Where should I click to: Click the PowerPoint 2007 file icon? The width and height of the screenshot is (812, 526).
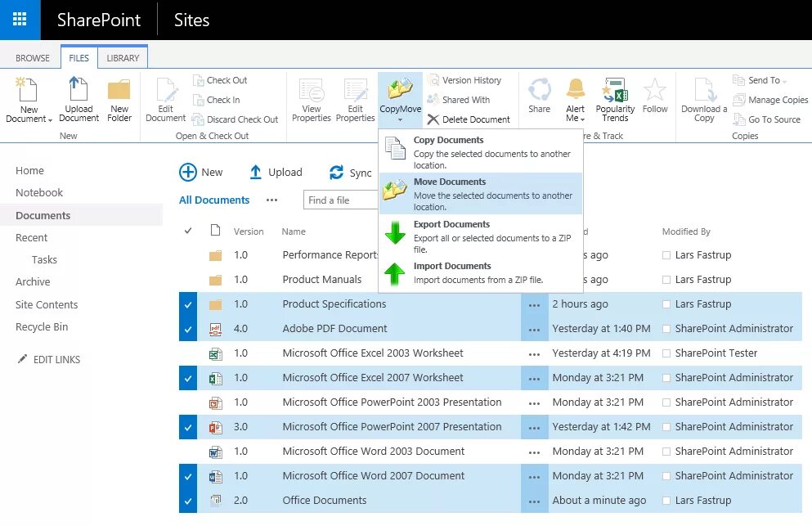(215, 428)
